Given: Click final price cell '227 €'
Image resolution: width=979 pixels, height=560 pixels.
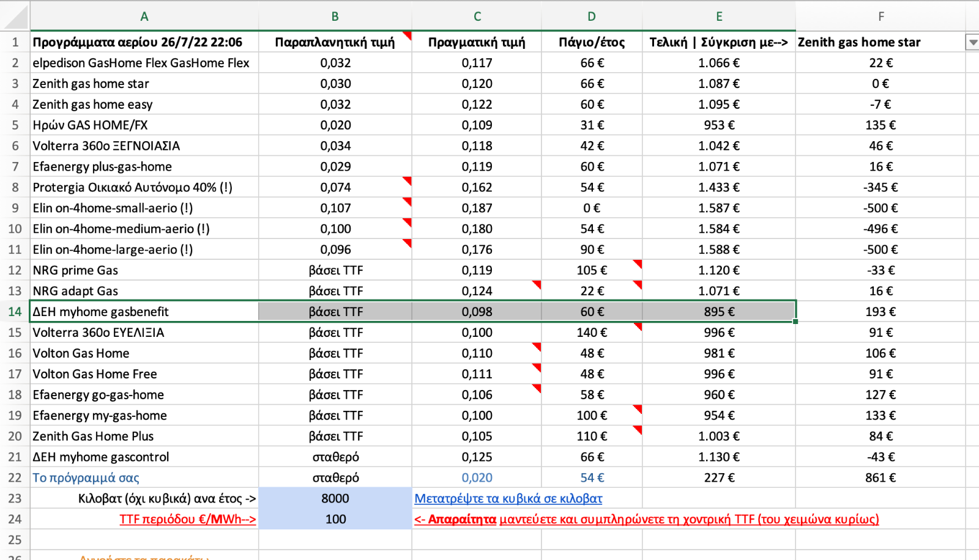Looking at the screenshot, I should 719,477.
